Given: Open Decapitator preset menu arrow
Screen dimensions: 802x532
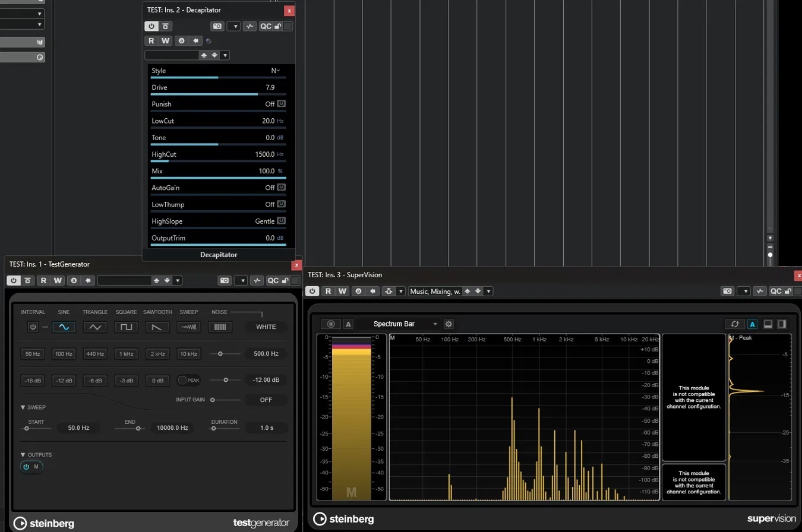Looking at the screenshot, I should click(225, 55).
